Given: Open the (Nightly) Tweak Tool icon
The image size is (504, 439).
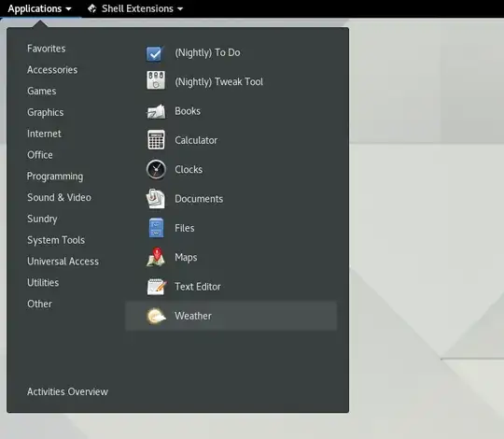Looking at the screenshot, I should point(156,80).
